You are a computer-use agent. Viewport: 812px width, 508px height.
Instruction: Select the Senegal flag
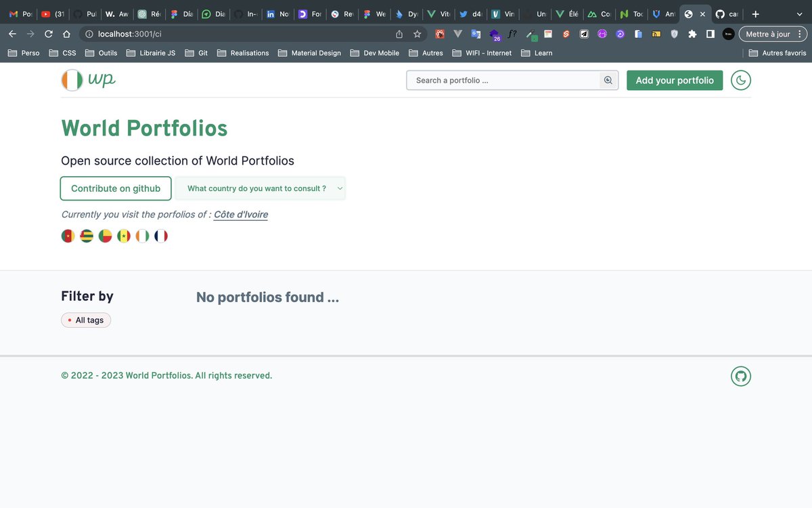[x=124, y=236]
